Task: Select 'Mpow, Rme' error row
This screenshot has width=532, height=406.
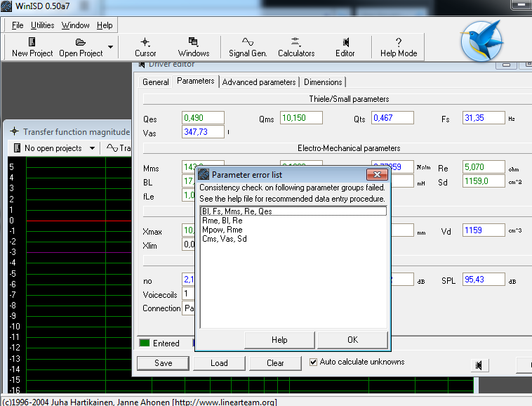Action: (x=294, y=230)
